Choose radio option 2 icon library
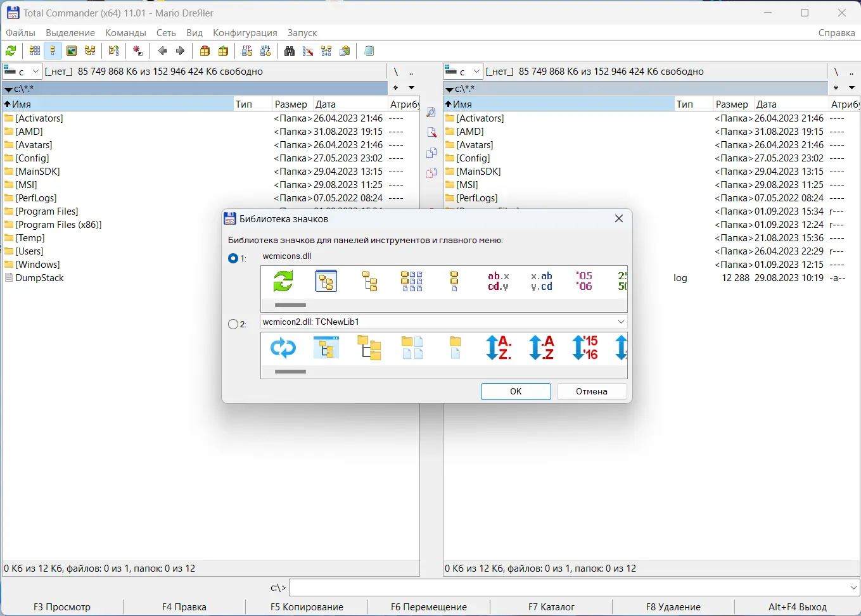 [233, 324]
